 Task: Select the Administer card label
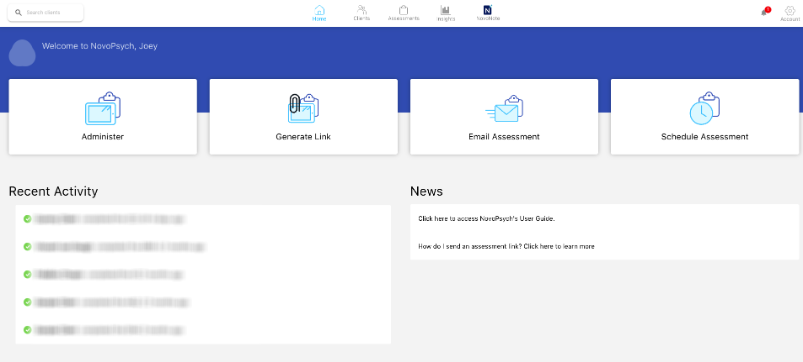click(x=102, y=137)
